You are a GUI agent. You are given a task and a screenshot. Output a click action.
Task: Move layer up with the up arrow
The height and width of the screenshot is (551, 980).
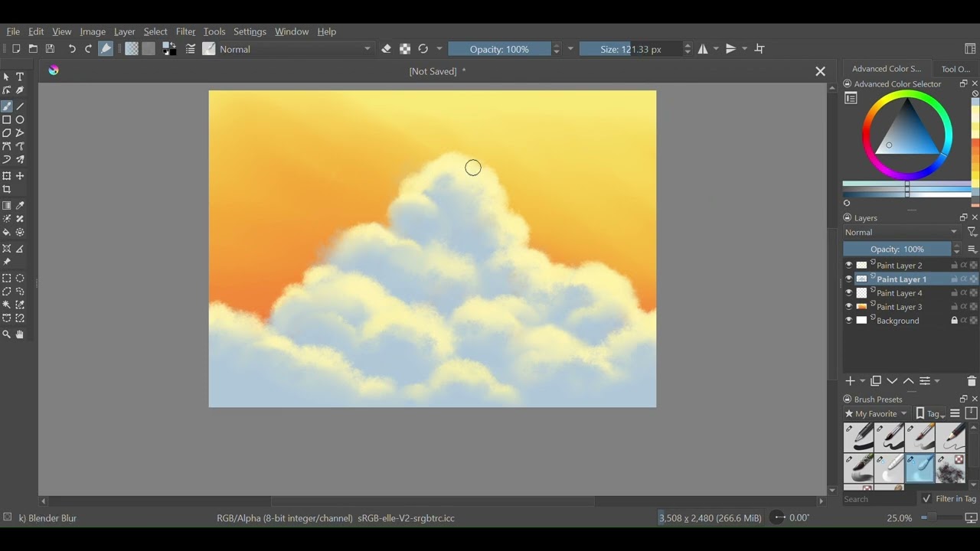pyautogui.click(x=908, y=381)
